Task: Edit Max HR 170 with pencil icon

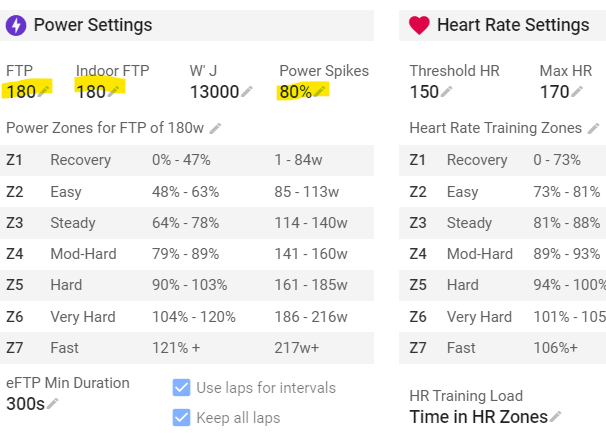Action: coord(577,92)
